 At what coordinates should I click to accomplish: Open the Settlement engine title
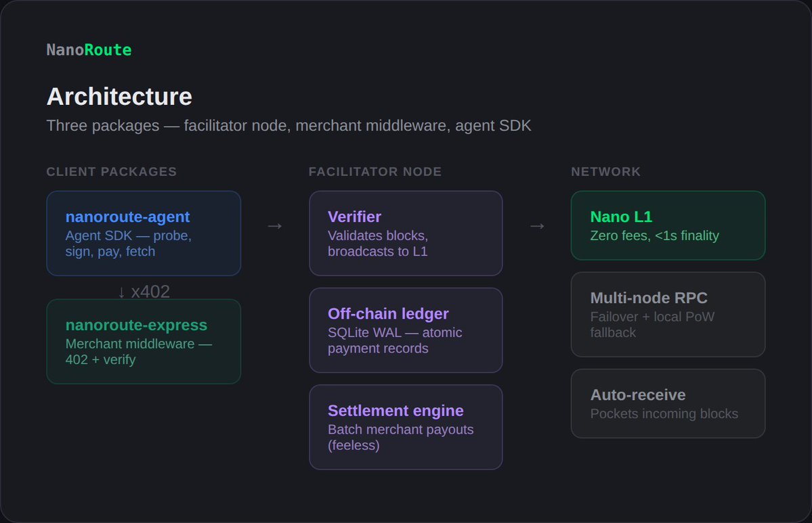coord(396,411)
